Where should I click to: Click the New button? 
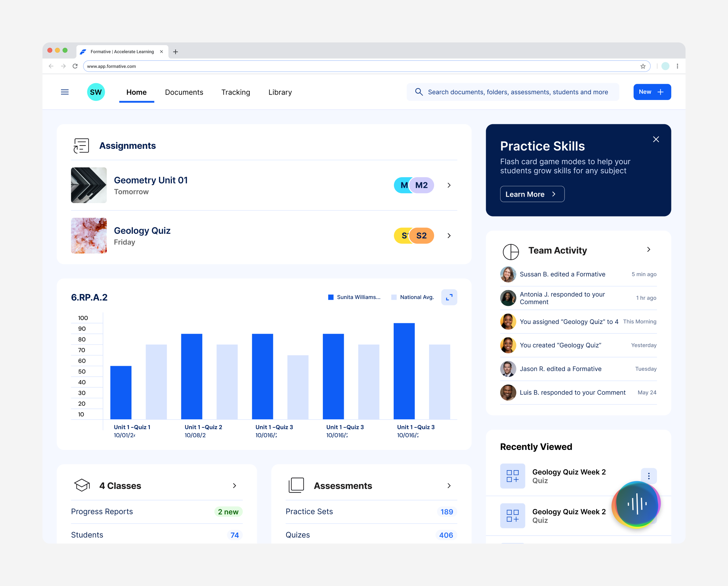click(x=652, y=92)
